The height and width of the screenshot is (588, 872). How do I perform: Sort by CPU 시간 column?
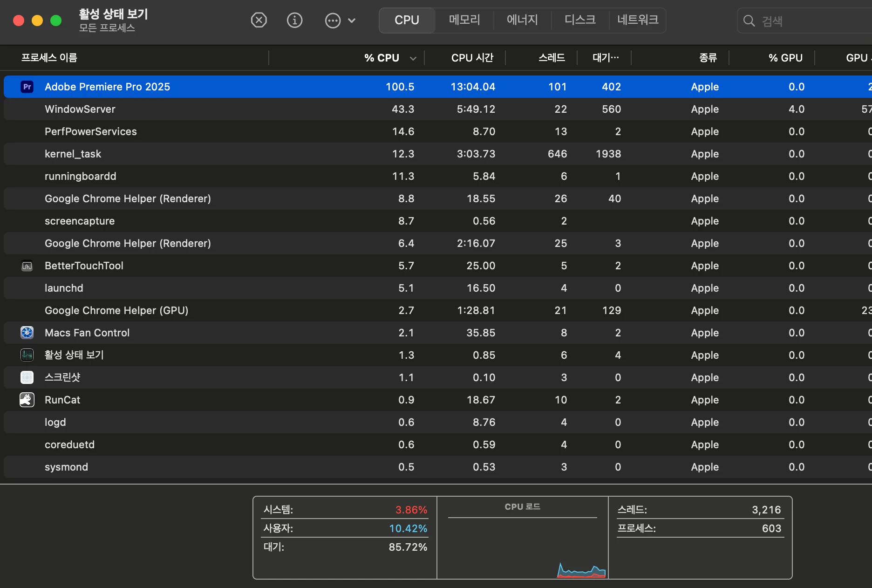pos(472,58)
